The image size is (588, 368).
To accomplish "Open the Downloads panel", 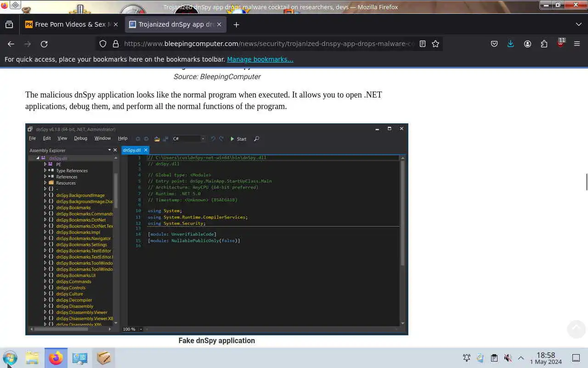I will (510, 44).
